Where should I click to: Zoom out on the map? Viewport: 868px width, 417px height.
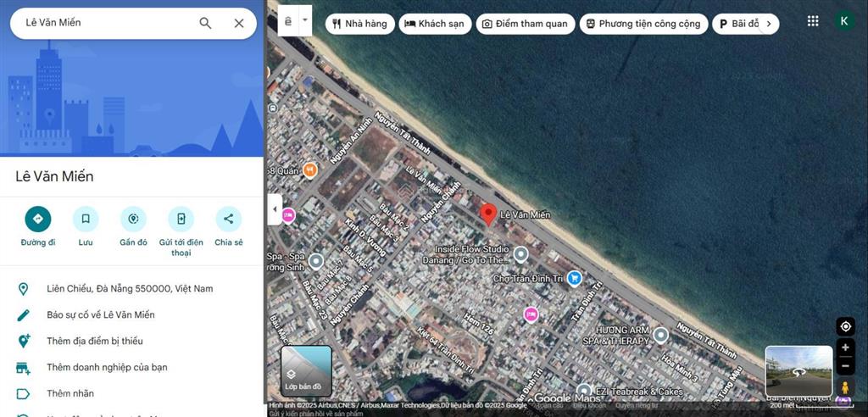(844, 366)
